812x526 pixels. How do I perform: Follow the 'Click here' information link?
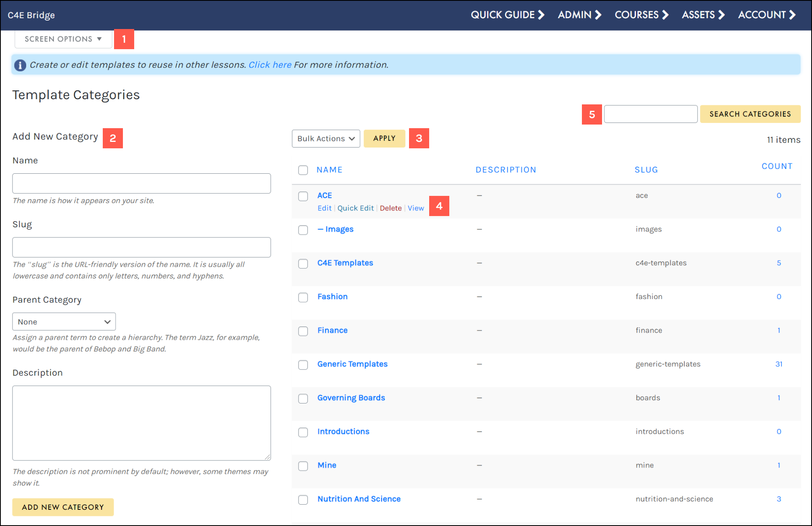coord(270,65)
